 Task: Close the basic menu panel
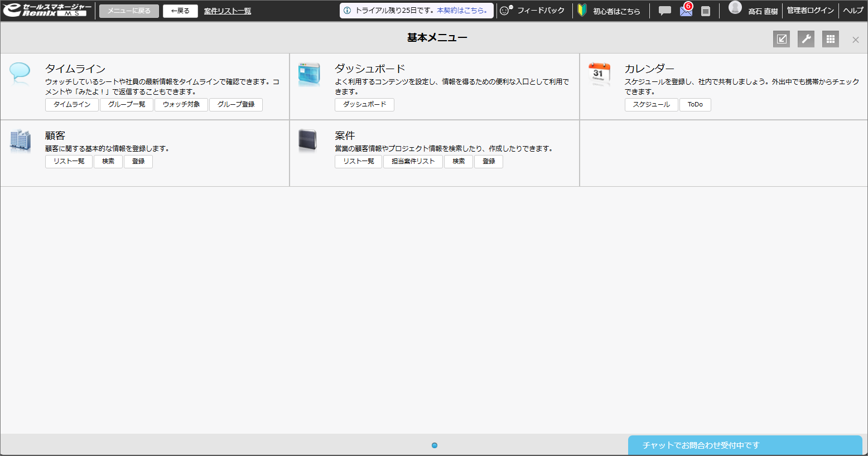(x=856, y=40)
